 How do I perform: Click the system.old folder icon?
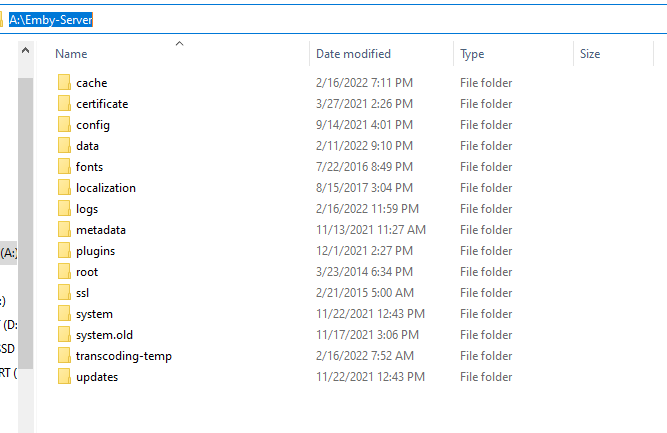[64, 335]
